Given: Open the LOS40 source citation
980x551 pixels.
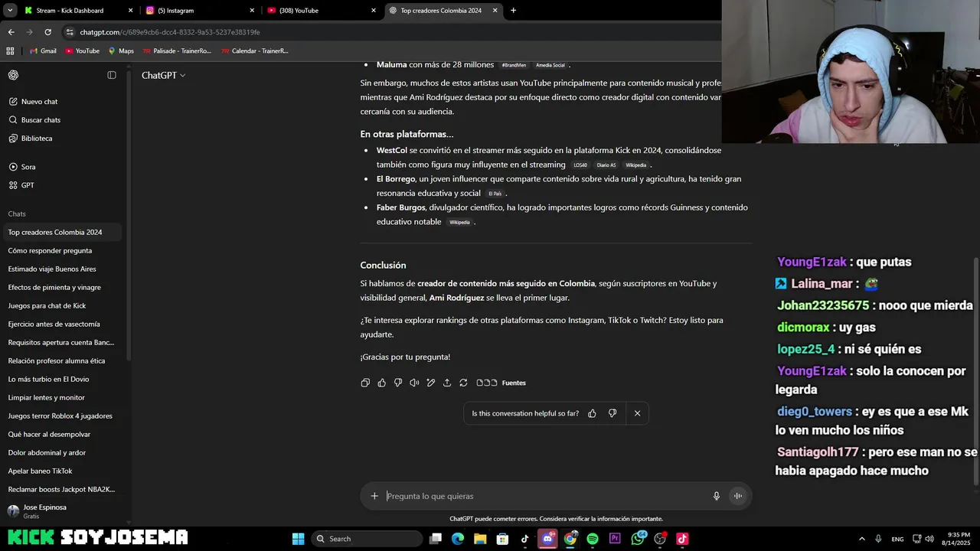Looking at the screenshot, I should tap(580, 165).
